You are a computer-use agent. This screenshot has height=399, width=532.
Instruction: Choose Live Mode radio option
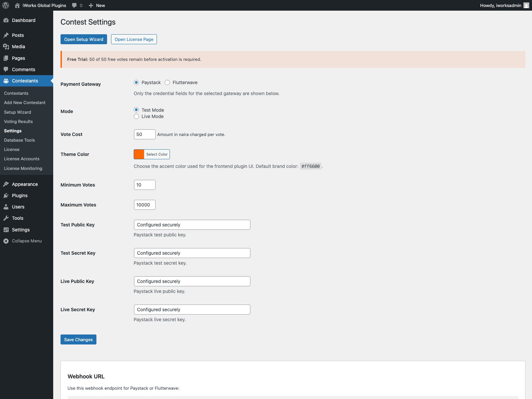pyautogui.click(x=136, y=116)
